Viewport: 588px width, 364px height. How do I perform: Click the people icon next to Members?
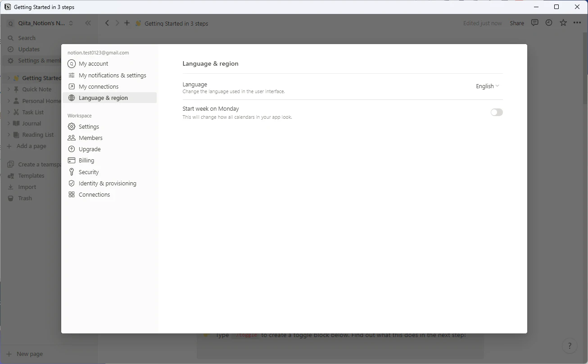(x=72, y=138)
